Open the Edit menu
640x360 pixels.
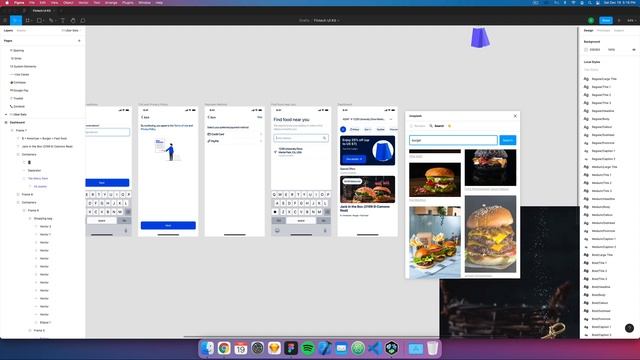[x=42, y=2]
